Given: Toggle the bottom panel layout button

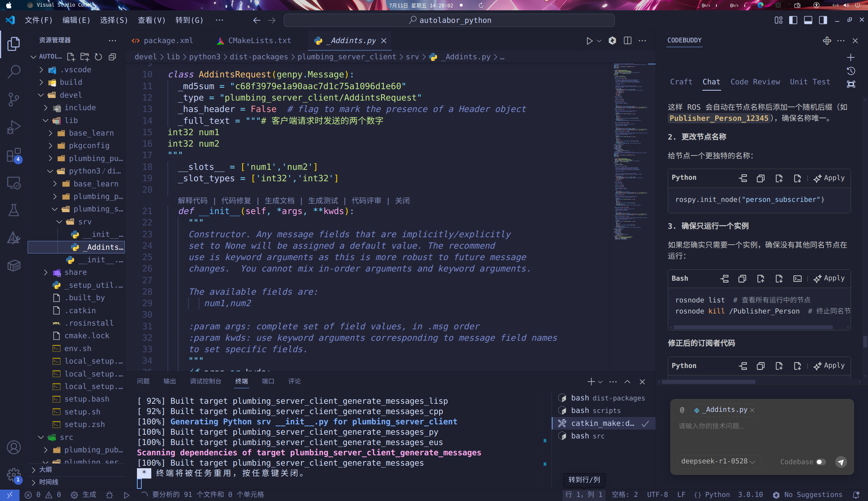Looking at the screenshot, I should coord(808,20).
